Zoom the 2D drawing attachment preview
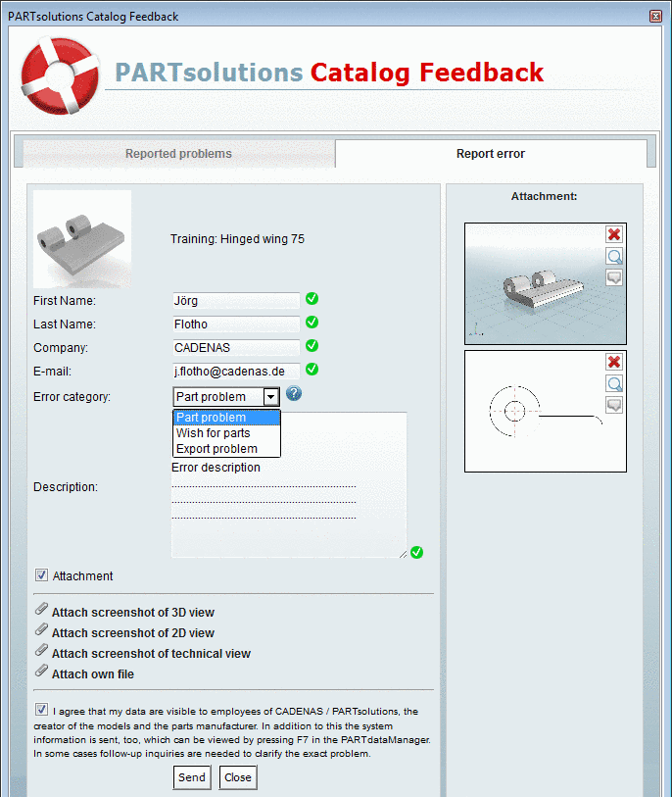Screen dimensions: 672x797 click(614, 383)
